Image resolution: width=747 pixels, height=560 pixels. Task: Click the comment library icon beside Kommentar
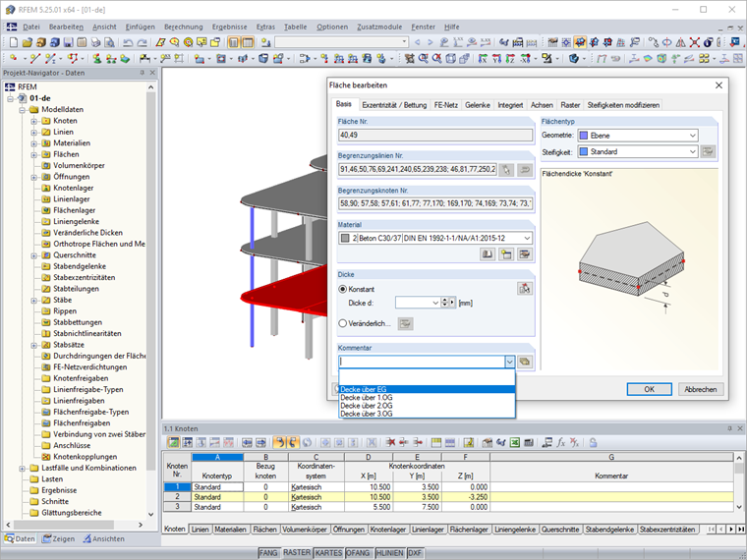525,362
